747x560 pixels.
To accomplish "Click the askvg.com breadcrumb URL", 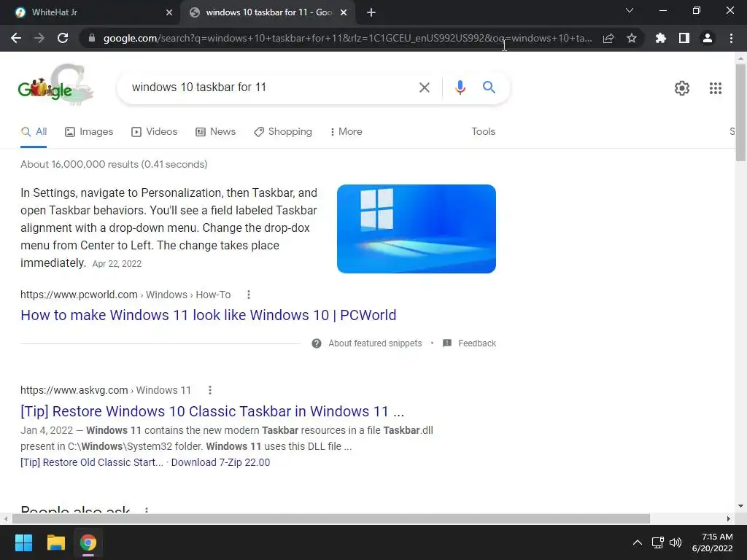I will (106, 391).
